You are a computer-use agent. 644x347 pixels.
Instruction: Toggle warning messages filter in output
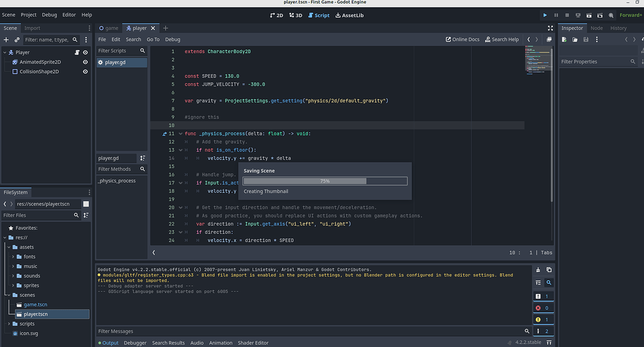(x=543, y=319)
